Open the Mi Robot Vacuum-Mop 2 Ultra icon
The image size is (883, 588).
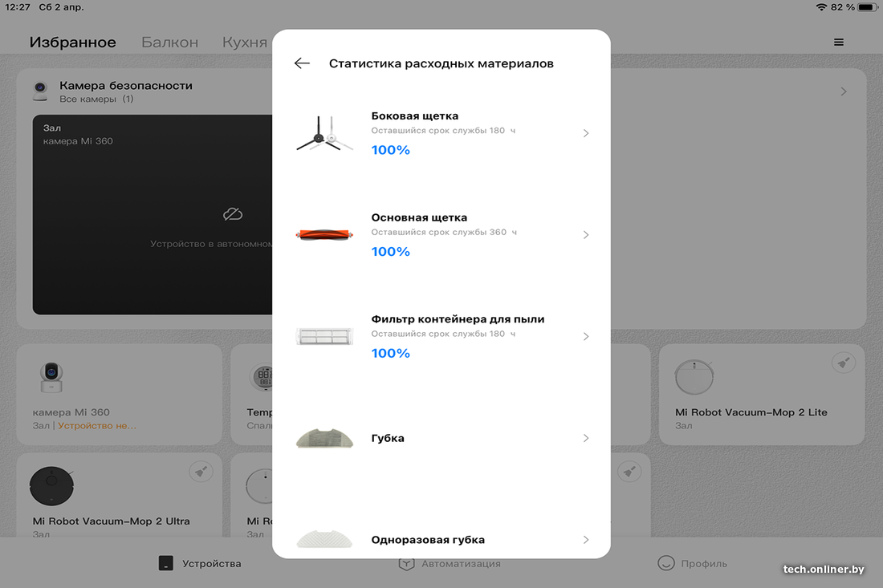(51, 485)
